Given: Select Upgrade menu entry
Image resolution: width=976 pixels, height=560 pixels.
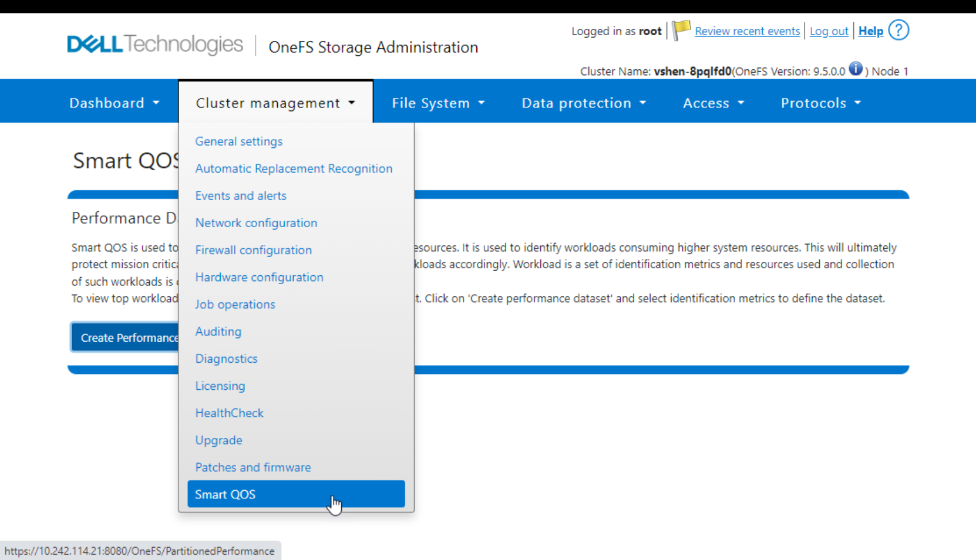Looking at the screenshot, I should coord(218,440).
